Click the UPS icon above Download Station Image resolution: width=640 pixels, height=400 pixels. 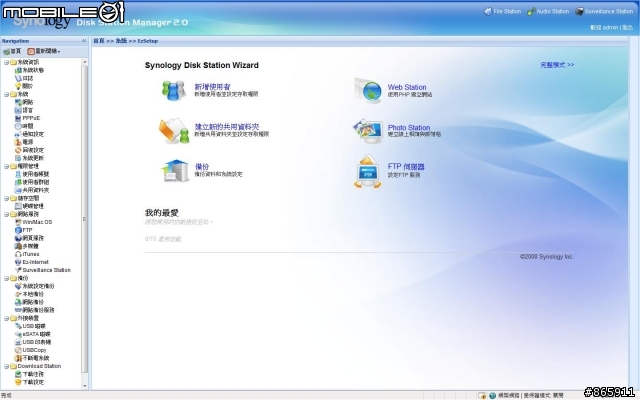point(18,358)
